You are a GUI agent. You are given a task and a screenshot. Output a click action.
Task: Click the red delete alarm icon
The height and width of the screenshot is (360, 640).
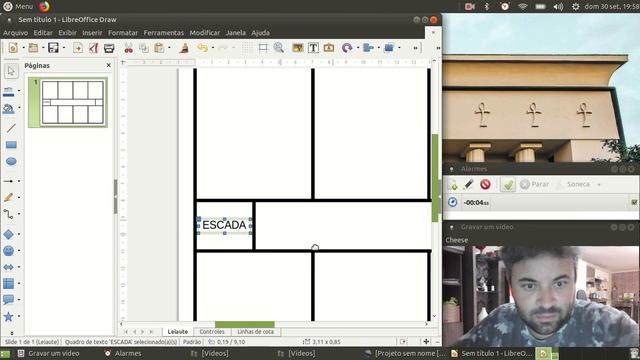pos(485,184)
